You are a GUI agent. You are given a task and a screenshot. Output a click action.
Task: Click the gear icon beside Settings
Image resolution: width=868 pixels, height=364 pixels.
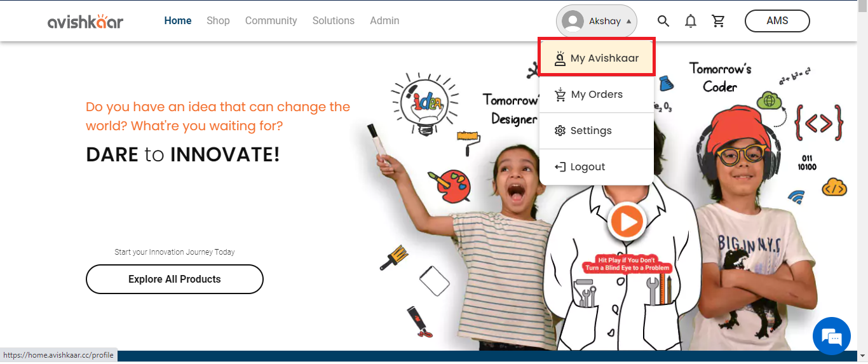click(x=560, y=131)
